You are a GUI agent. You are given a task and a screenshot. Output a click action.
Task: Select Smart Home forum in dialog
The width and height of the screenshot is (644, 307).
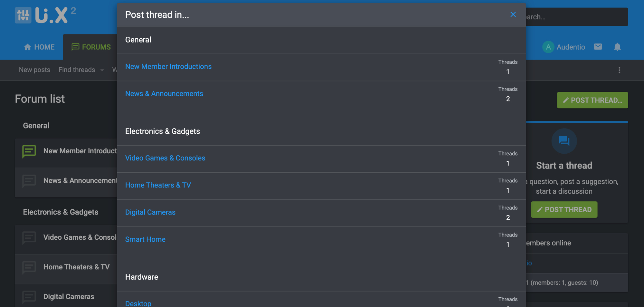pyautogui.click(x=145, y=239)
